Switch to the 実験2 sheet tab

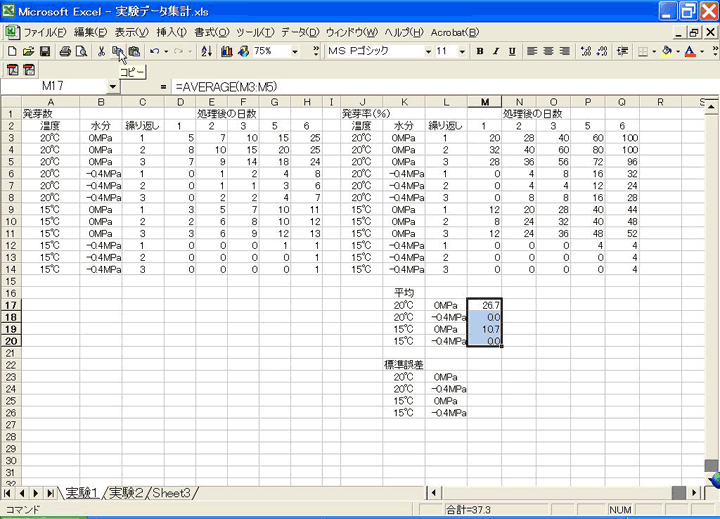tap(126, 492)
